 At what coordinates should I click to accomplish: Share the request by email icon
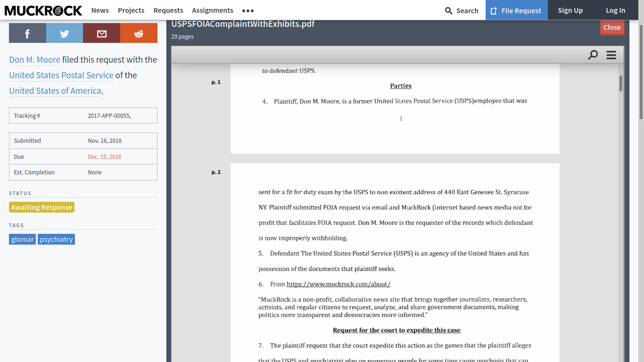pyautogui.click(x=101, y=33)
